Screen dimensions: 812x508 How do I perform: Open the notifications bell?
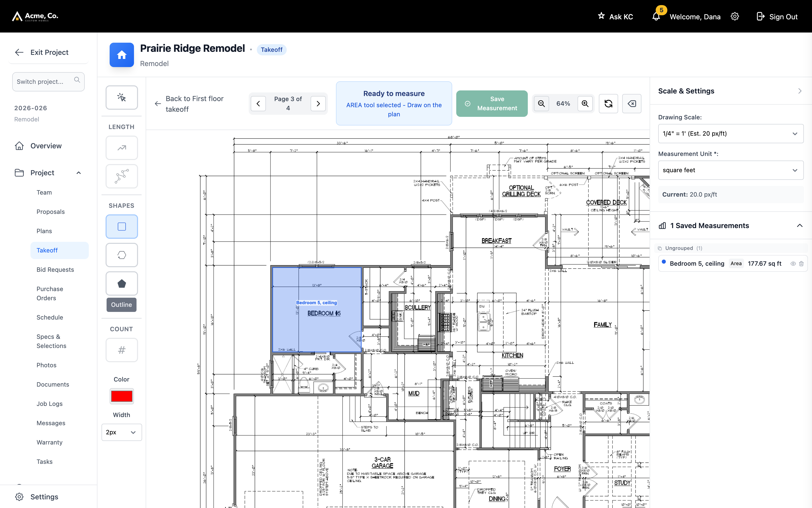[656, 17]
